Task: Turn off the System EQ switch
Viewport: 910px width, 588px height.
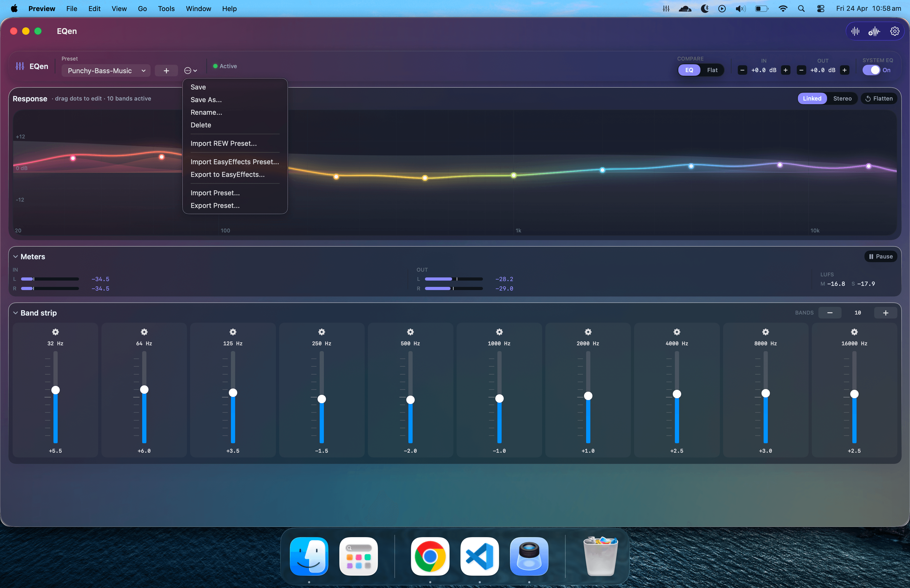Action: point(871,70)
